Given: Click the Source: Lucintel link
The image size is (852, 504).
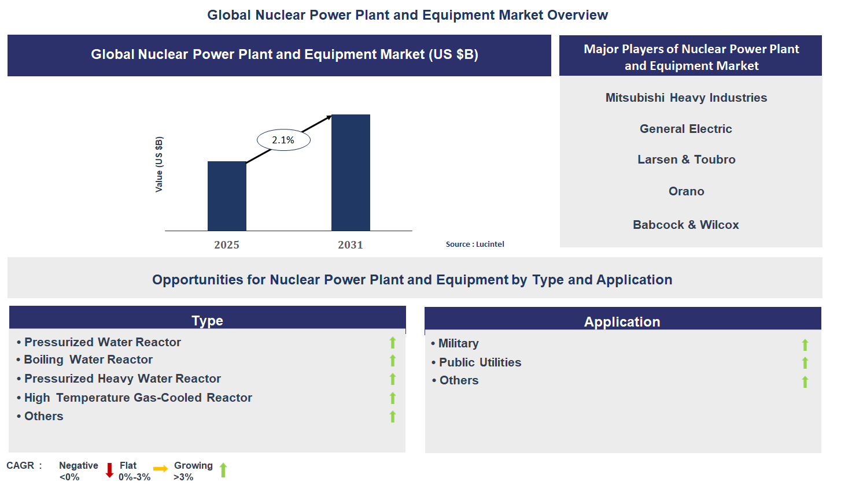Looking at the screenshot, I should 474,244.
